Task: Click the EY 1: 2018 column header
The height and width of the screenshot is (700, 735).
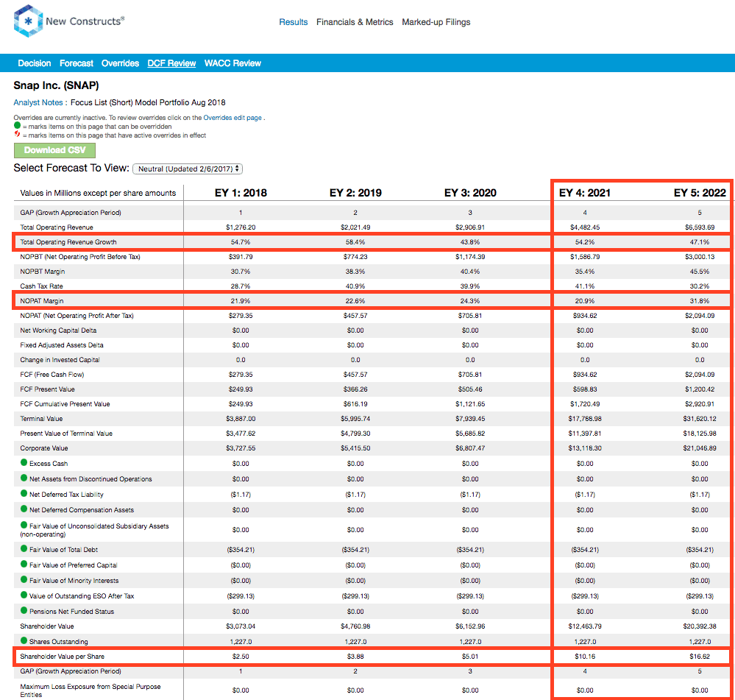Action: [241, 193]
